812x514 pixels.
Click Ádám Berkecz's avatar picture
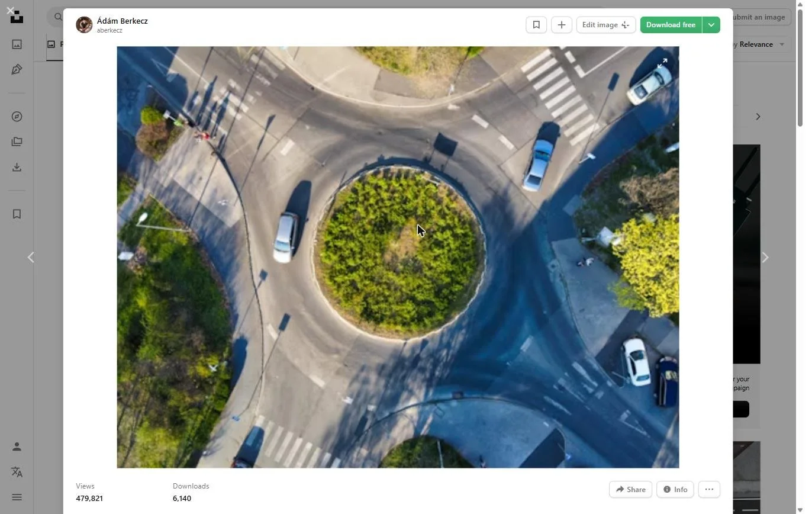coord(84,25)
